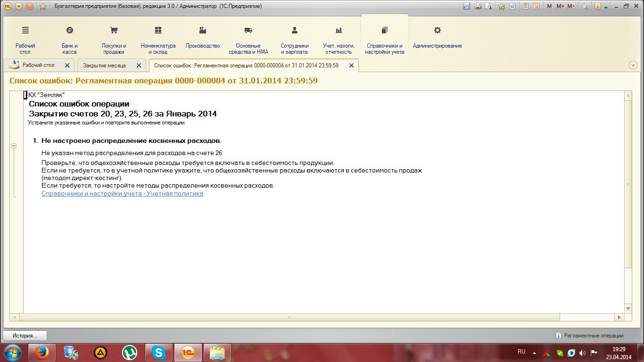Open the main menu round dropdown button
Viewport: 644px width, 362px height.
pos(19,6)
